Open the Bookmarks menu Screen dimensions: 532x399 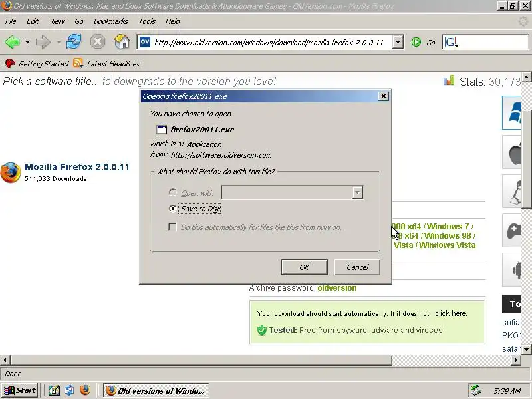click(110, 21)
